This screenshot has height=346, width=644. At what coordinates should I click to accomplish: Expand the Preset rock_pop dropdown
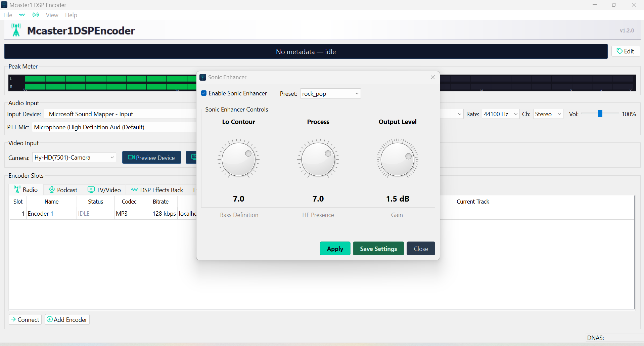tap(330, 94)
